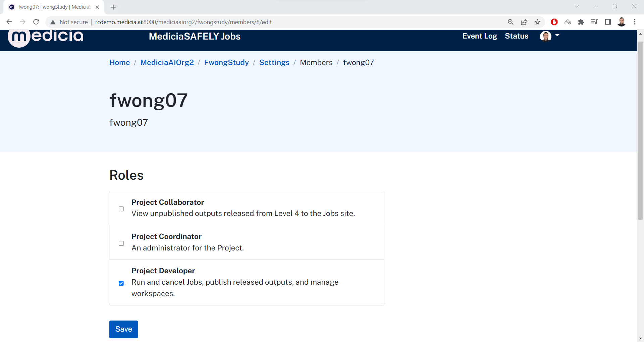Viewport: 644px width, 342px height.
Task: Click the Roles heading
Action: (126, 175)
